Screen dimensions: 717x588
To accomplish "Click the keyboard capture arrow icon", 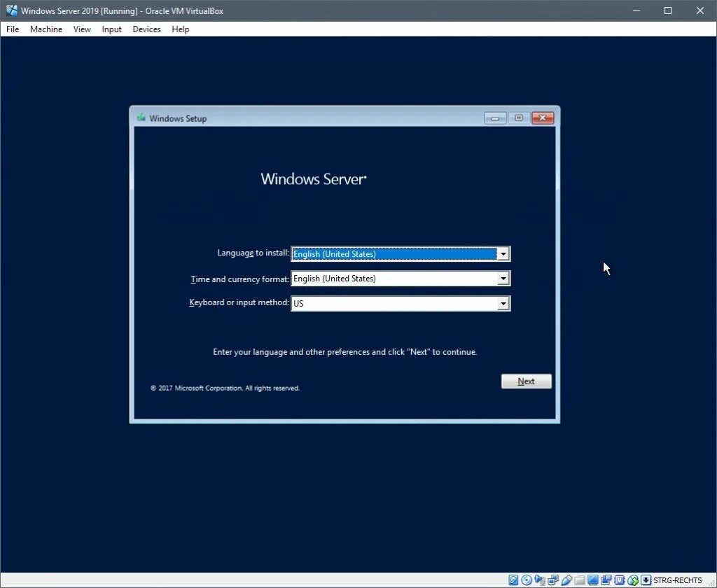I will coord(646,580).
